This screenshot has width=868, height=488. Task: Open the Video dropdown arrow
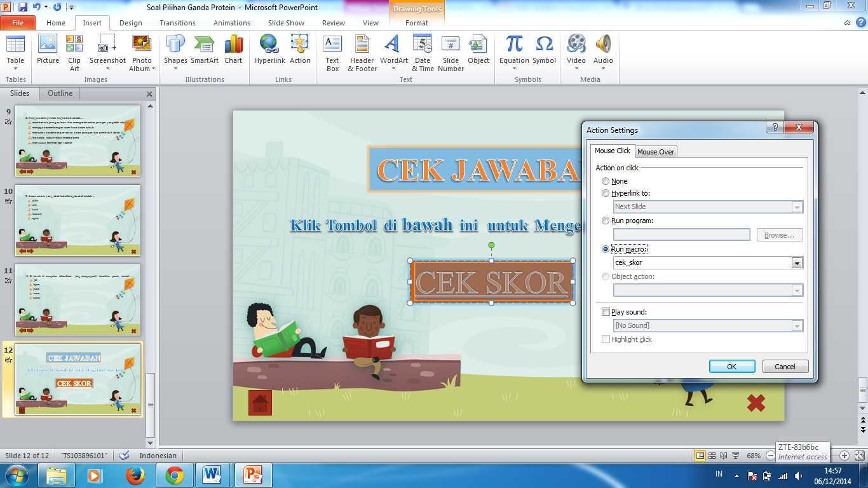point(576,69)
